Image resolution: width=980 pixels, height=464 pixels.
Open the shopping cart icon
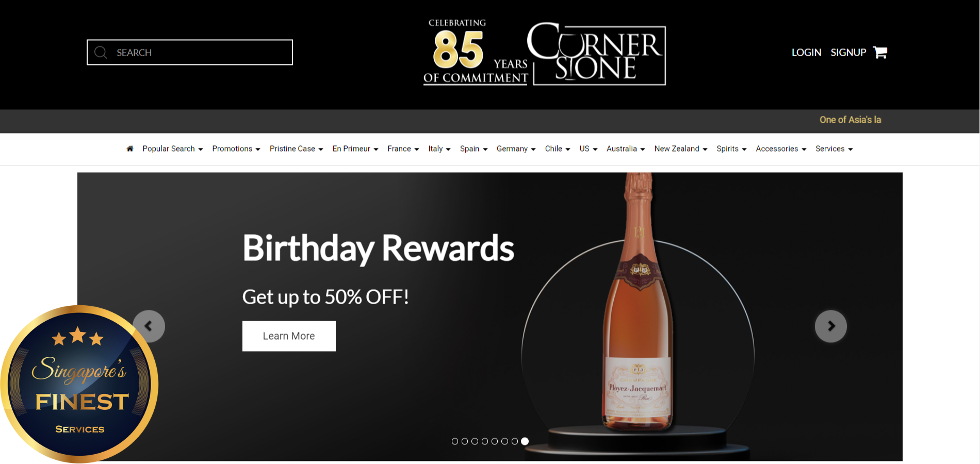(880, 52)
